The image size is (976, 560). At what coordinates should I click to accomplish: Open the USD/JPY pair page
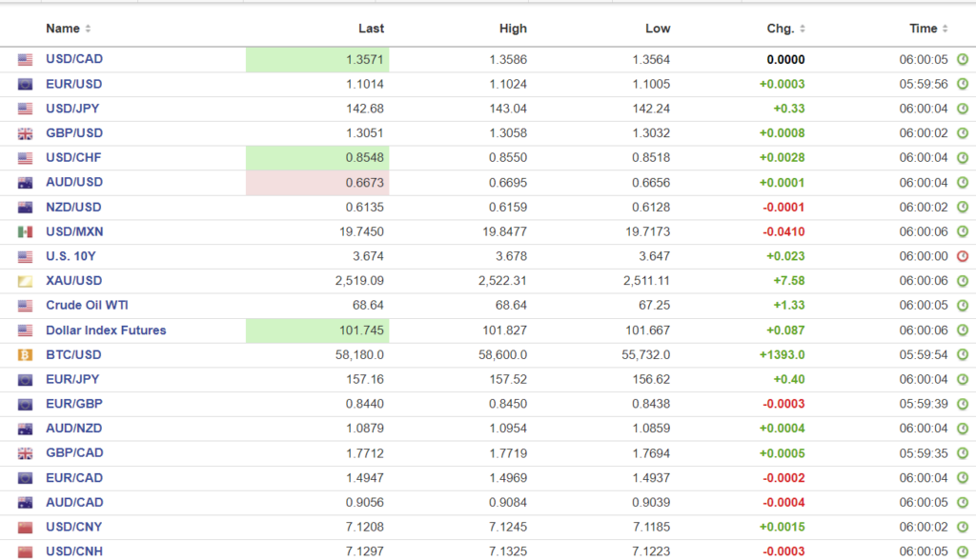click(72, 109)
